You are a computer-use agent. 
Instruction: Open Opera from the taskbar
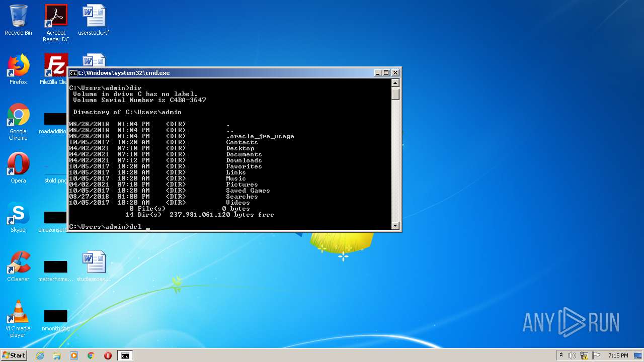tap(108, 355)
